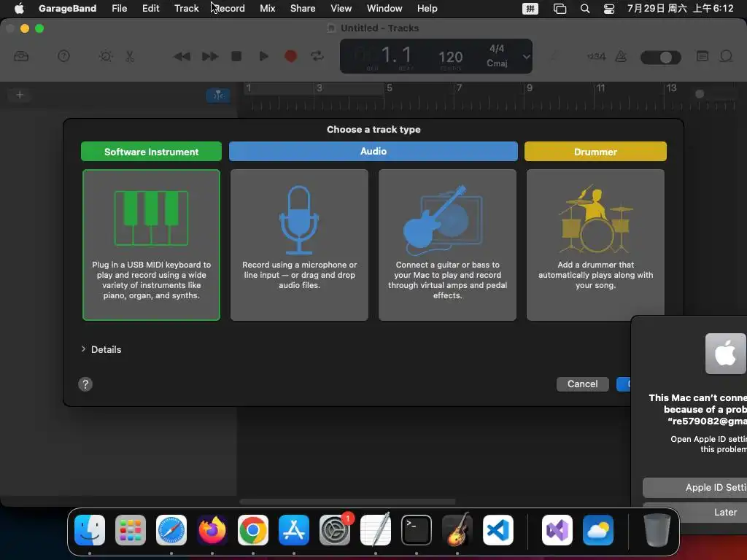The width and height of the screenshot is (747, 560).
Task: Click the input method menu bar icon
Action: [530, 9]
